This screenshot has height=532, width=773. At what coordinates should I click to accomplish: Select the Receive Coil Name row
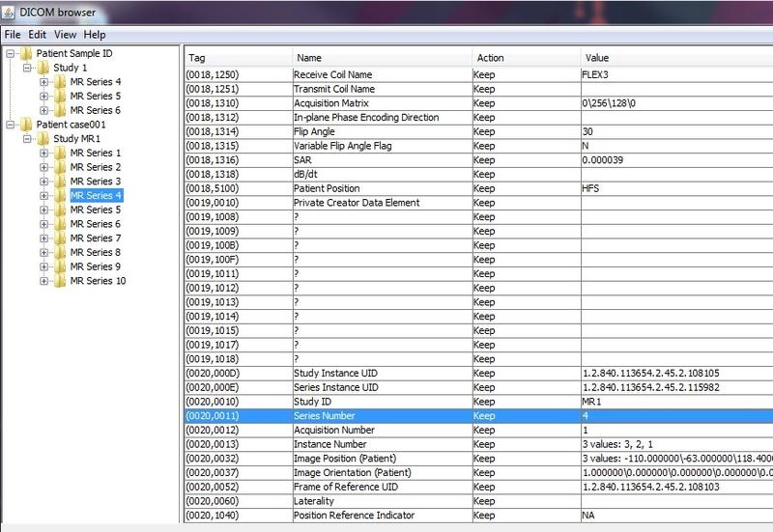[478, 75]
